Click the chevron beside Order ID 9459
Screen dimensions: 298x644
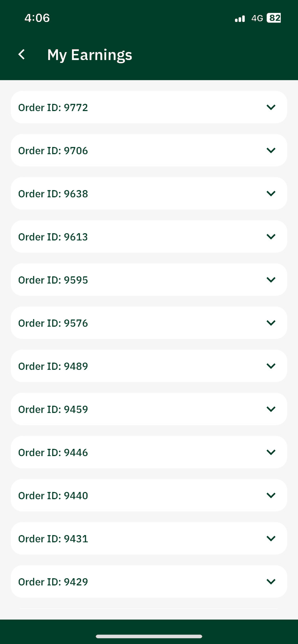tap(271, 409)
